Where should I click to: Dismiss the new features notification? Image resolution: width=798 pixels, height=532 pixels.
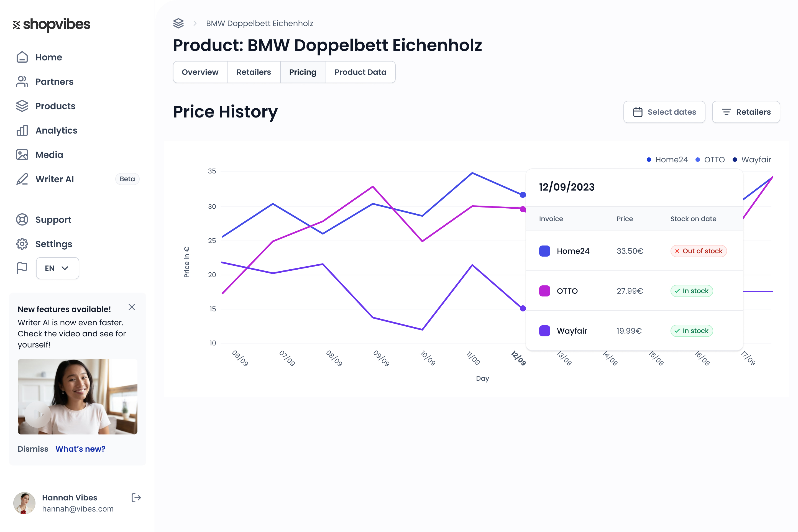(x=132, y=307)
